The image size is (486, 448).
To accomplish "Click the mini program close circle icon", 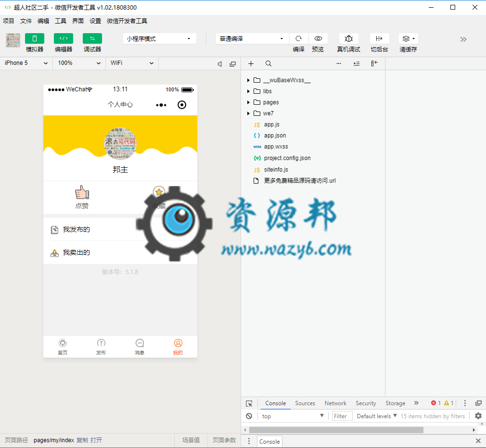I will click(182, 105).
